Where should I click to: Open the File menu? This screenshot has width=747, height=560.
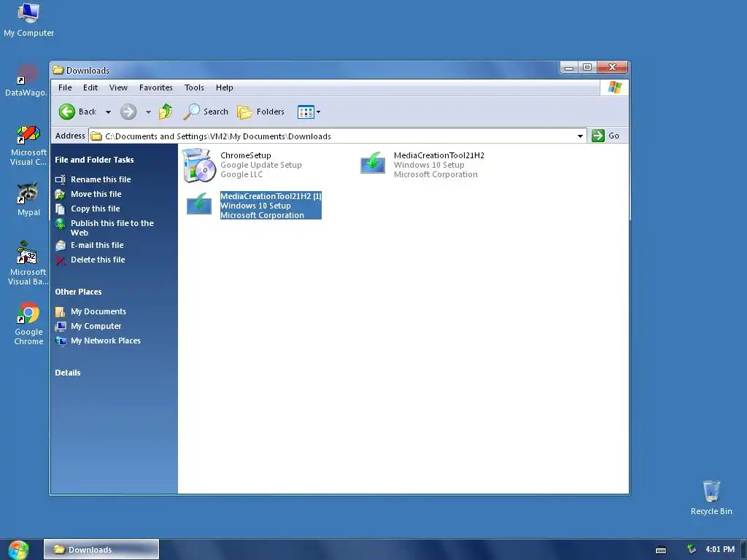pos(65,87)
